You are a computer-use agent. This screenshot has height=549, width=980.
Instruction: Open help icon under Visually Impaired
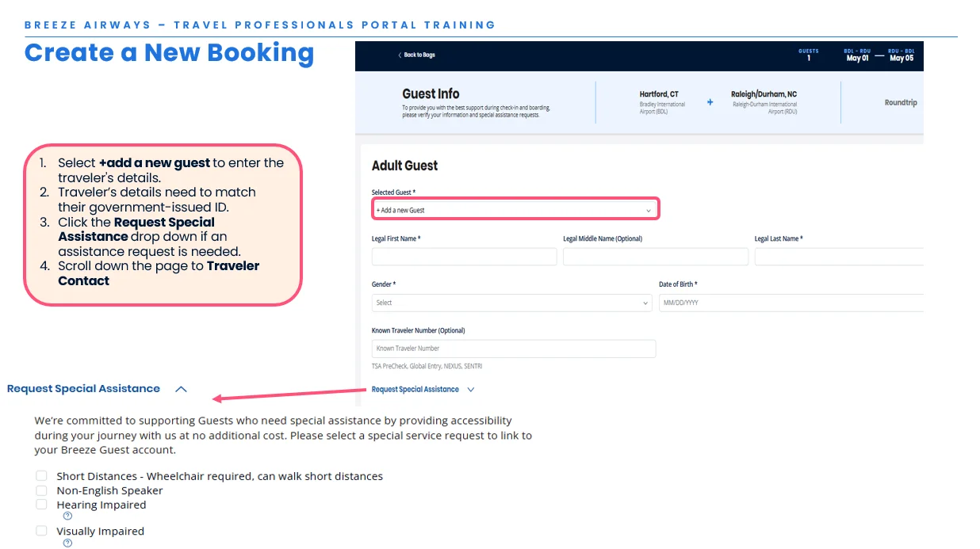67,543
